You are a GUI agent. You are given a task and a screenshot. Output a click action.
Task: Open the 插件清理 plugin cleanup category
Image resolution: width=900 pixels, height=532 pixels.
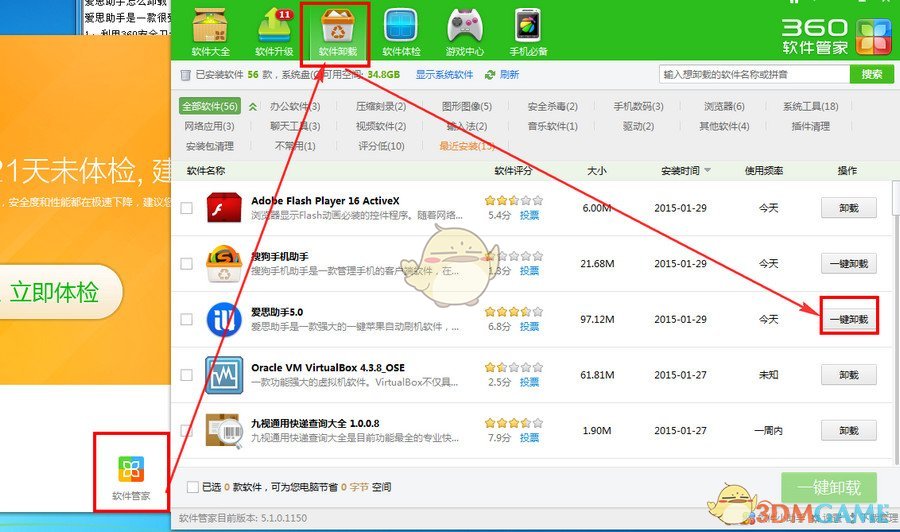pyautogui.click(x=810, y=126)
